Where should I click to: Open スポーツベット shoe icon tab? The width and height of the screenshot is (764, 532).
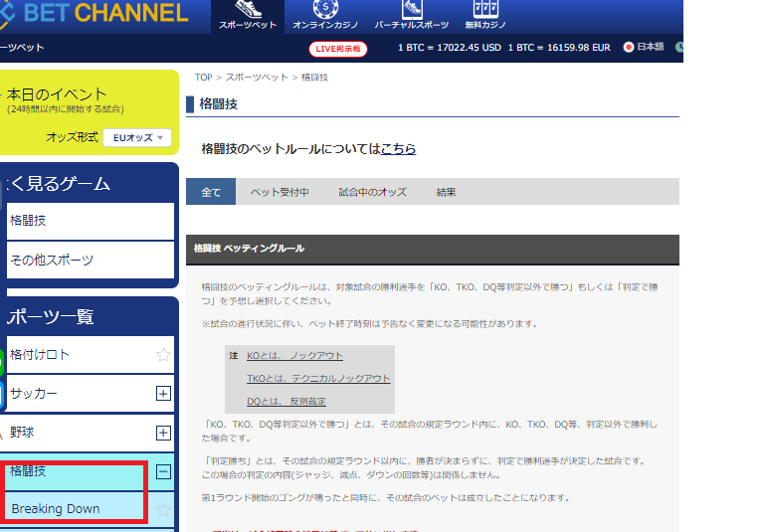point(248,16)
